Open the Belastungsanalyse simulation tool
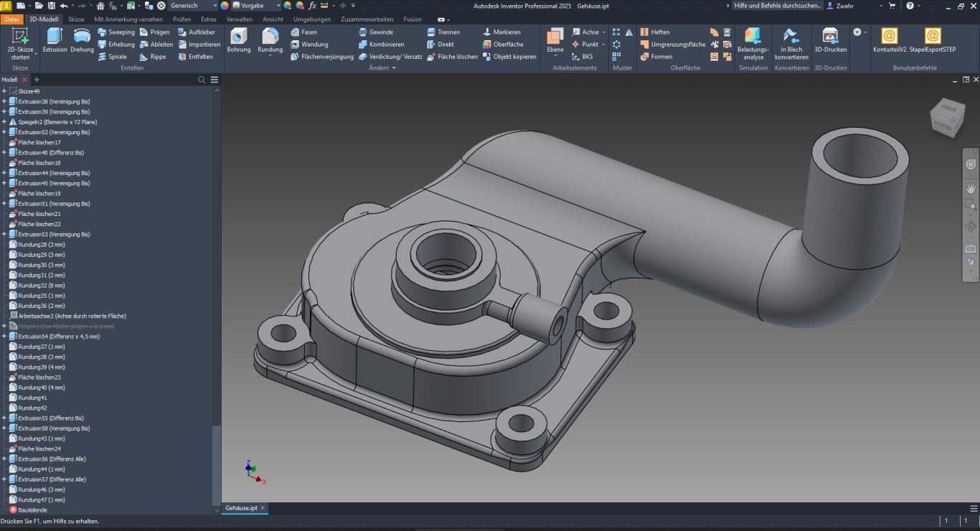This screenshot has width=980, height=531. (x=753, y=44)
